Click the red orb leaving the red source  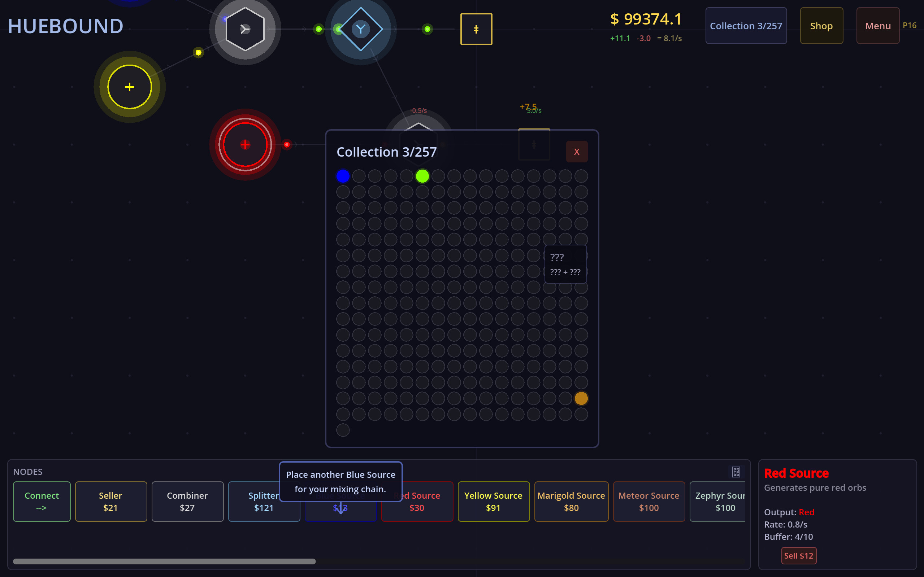[287, 144]
